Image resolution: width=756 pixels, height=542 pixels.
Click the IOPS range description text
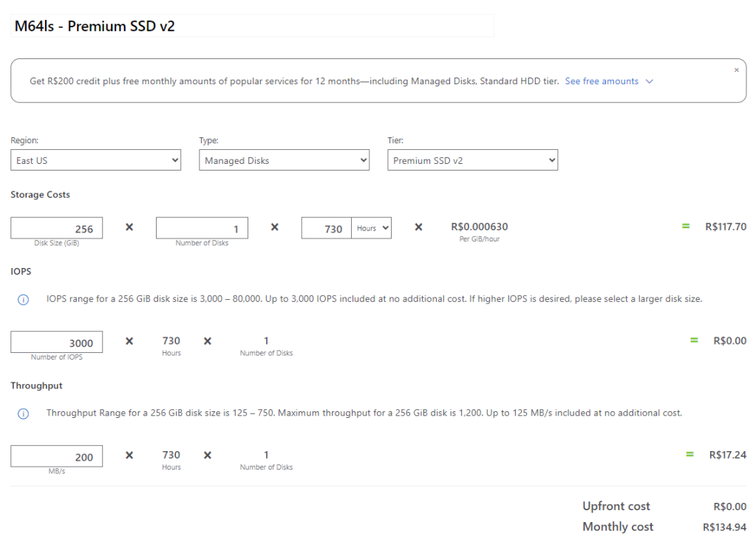374,299
